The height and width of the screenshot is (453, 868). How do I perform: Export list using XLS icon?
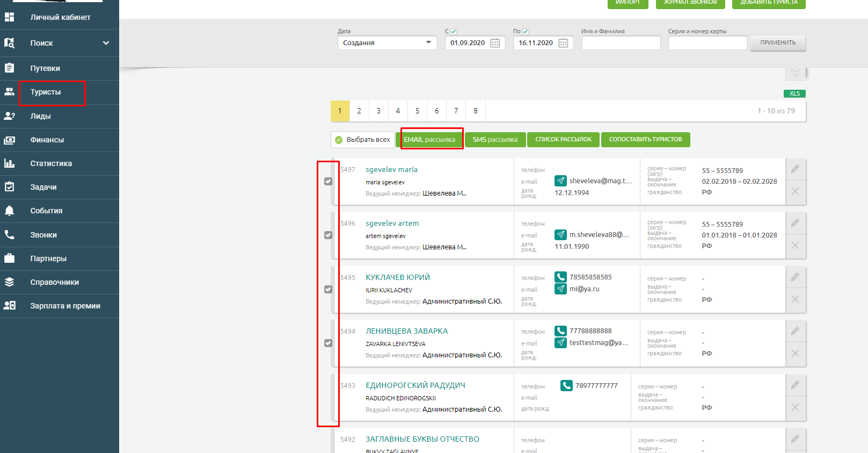[x=794, y=94]
